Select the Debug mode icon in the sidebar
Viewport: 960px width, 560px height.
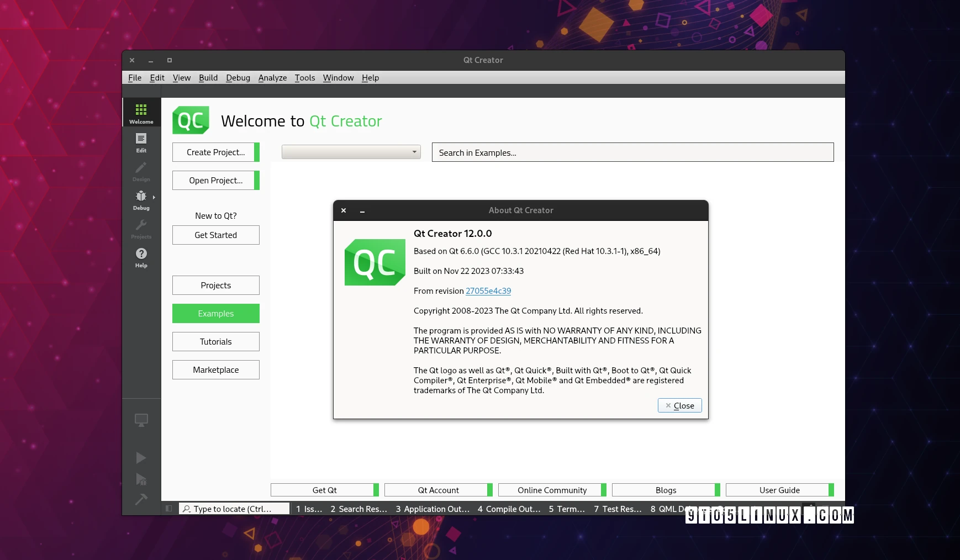141,199
